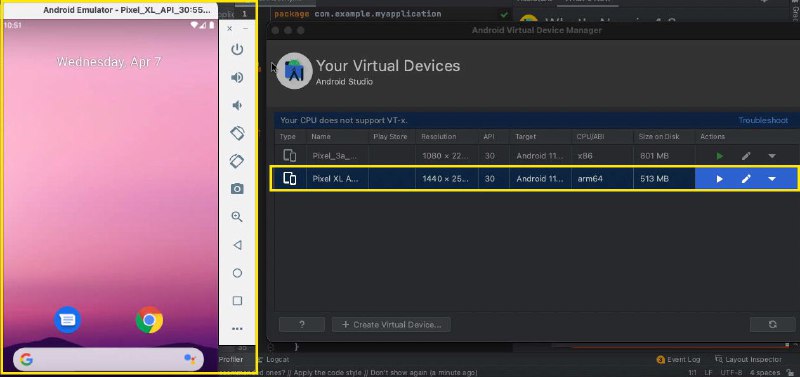Close the emulator toolbar with x button
The width and height of the screenshot is (800, 377).
(x=230, y=29)
